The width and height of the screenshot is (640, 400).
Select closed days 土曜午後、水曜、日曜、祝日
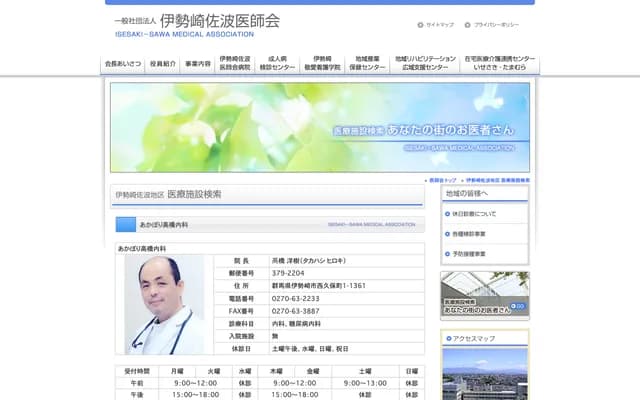(310, 349)
